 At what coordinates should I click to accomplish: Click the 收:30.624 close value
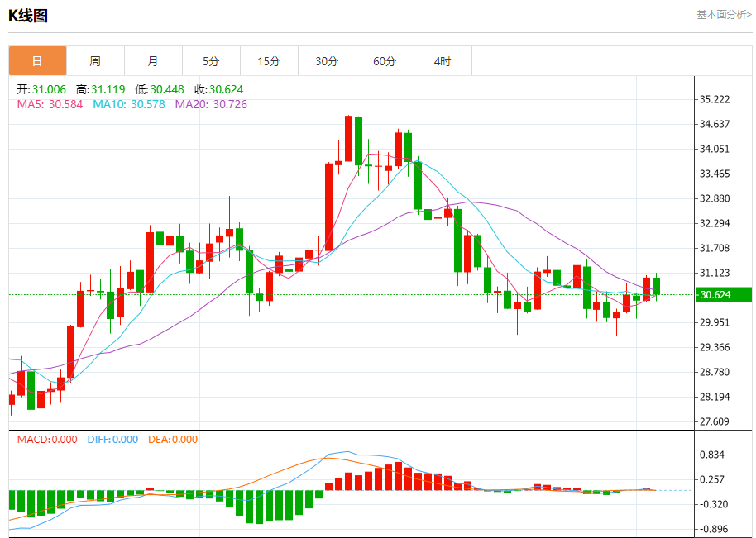[219, 89]
